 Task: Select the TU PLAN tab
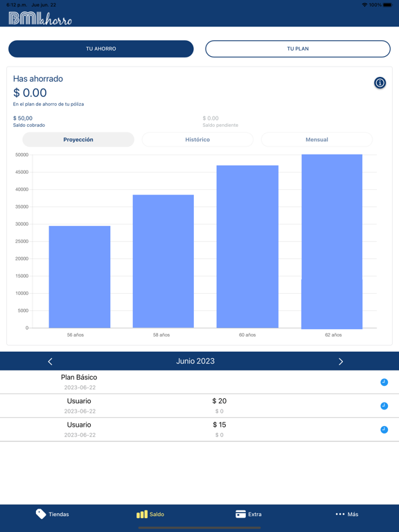coord(298,49)
